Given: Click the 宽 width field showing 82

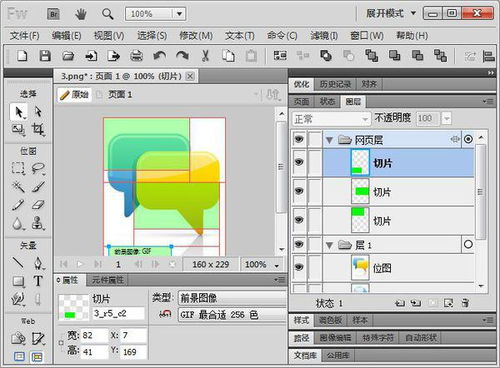Looking at the screenshot, I should click(94, 335).
